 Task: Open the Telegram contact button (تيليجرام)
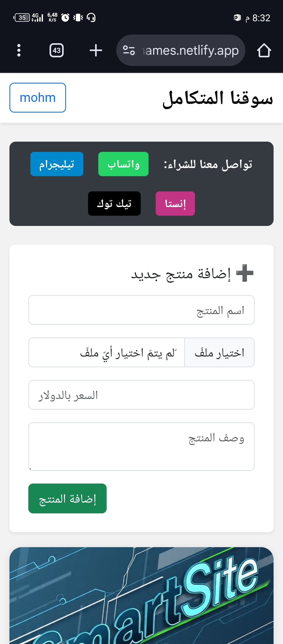coord(57,164)
